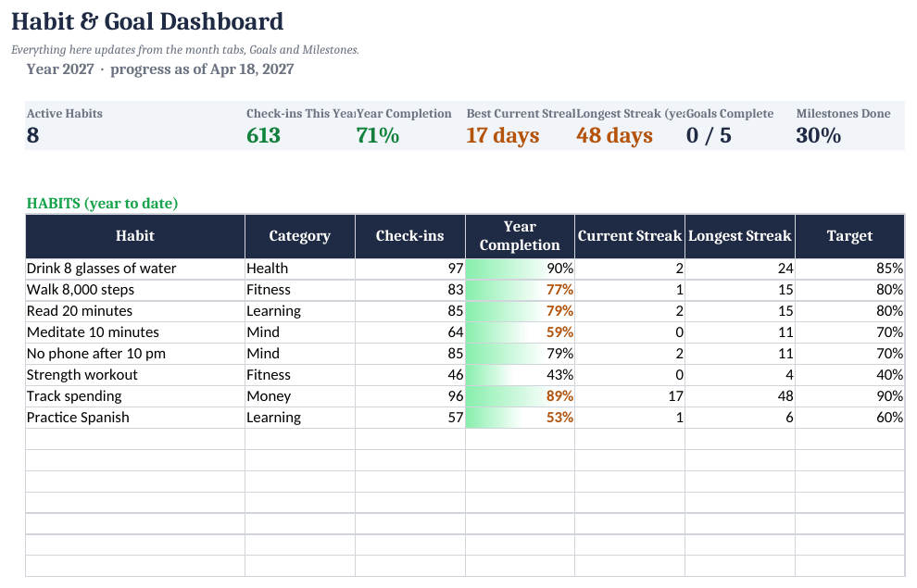This screenshot has height=588, width=917.
Task: Click the 53% year completion cell
Action: click(520, 418)
